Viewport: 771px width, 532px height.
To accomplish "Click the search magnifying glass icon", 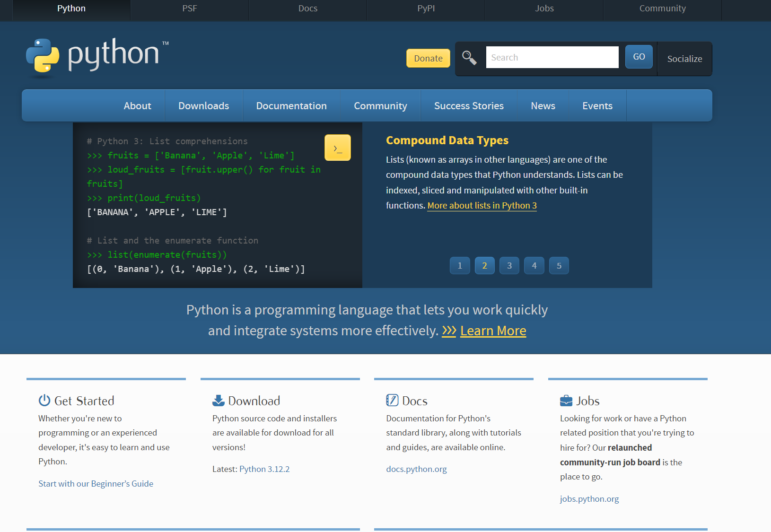I will tap(470, 57).
